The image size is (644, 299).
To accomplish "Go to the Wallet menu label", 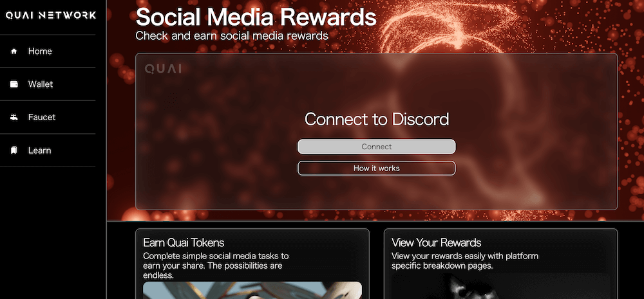I will point(41,84).
